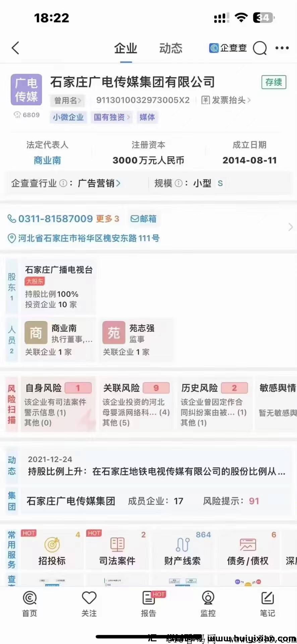Viewport: 297px width, 644px height.
Task: Open legal representative 商业南 link
Action: (47, 160)
